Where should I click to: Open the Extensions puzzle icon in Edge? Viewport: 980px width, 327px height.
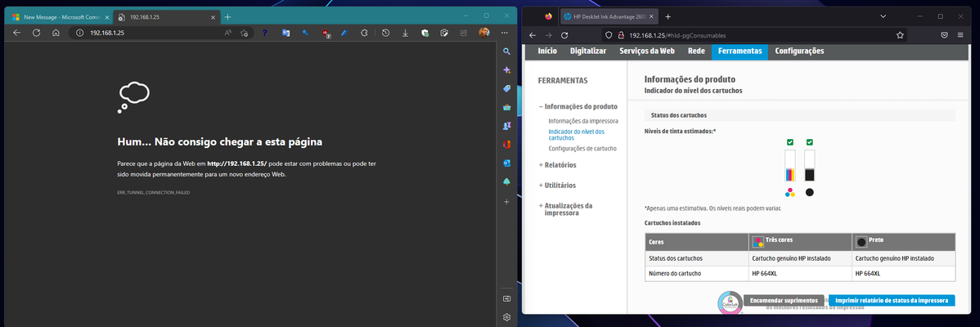tap(366, 33)
